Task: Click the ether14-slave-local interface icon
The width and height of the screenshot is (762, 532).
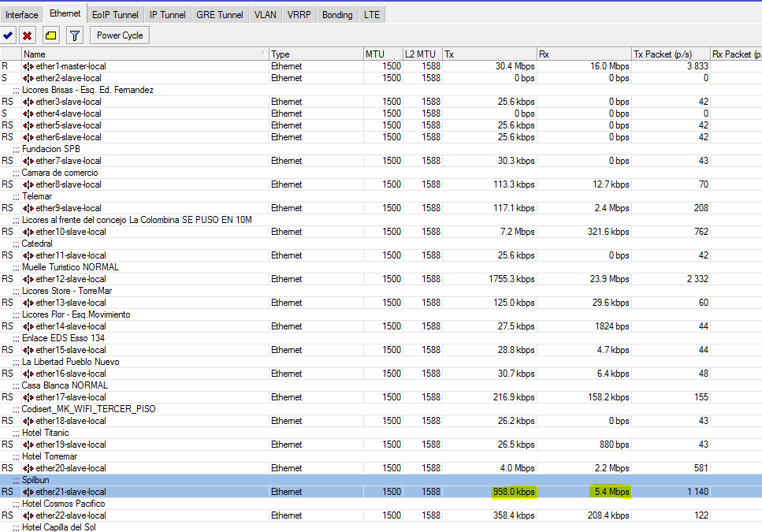Action: (x=28, y=326)
